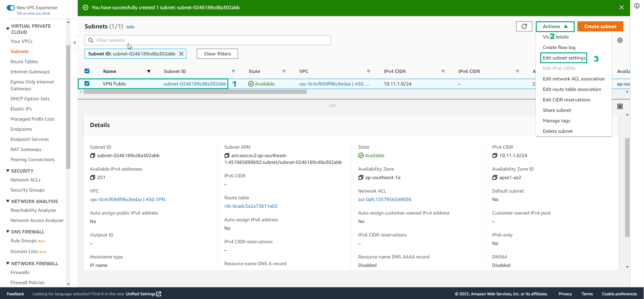Viewport: 644px width, 299px height.
Task: Toggle select-all checkbox in table header
Action: (87, 71)
